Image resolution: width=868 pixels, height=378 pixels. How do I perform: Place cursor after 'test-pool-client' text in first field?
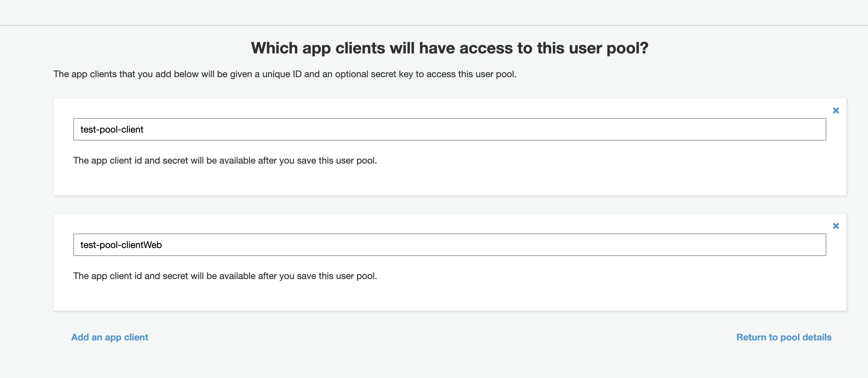144,130
